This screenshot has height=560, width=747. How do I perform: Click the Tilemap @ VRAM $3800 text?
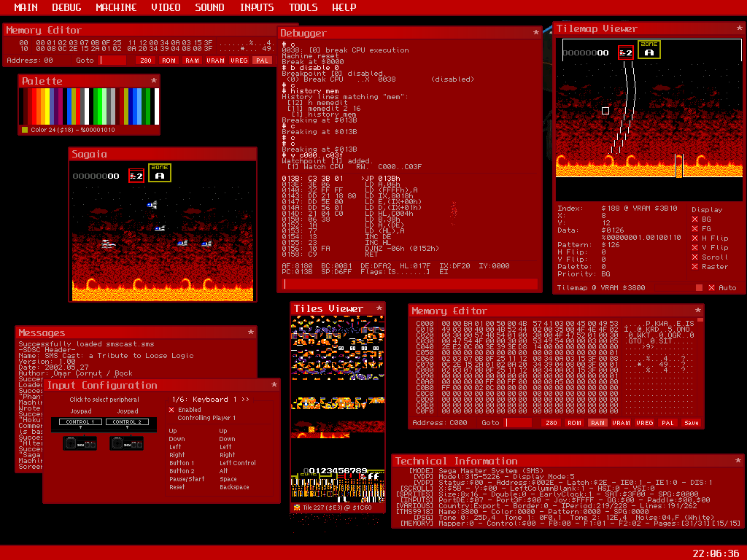[601, 287]
